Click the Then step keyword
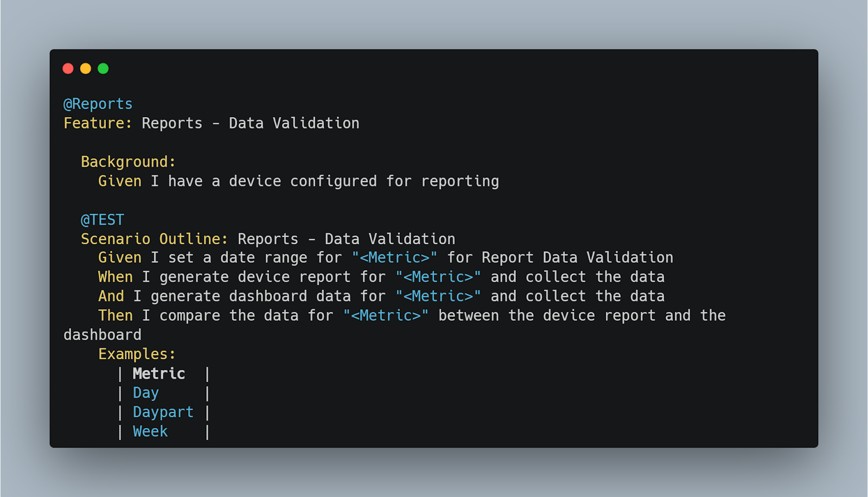 click(x=115, y=315)
